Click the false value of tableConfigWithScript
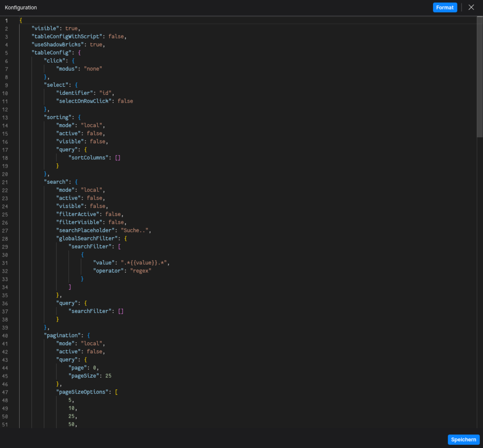 pos(116,36)
